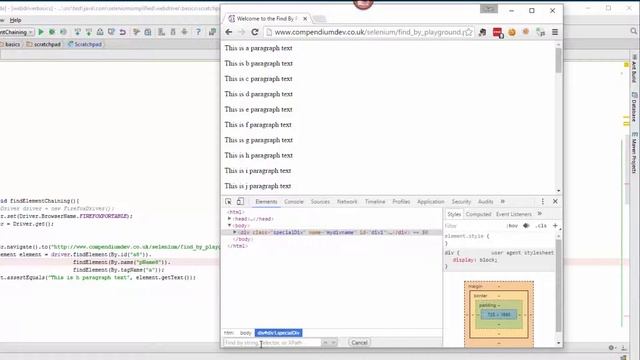Click the blue content box in box model
The image size is (640, 360).
click(x=499, y=315)
